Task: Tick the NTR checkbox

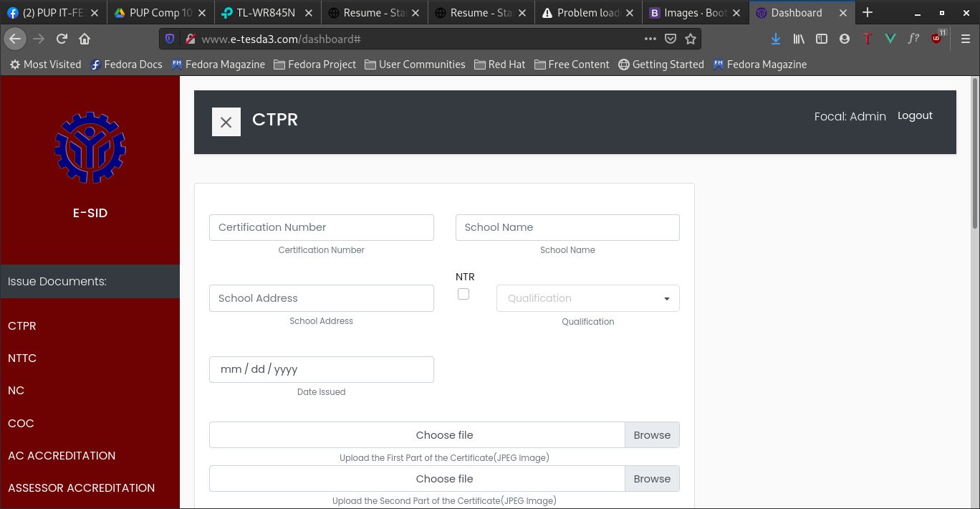Action: click(x=463, y=294)
